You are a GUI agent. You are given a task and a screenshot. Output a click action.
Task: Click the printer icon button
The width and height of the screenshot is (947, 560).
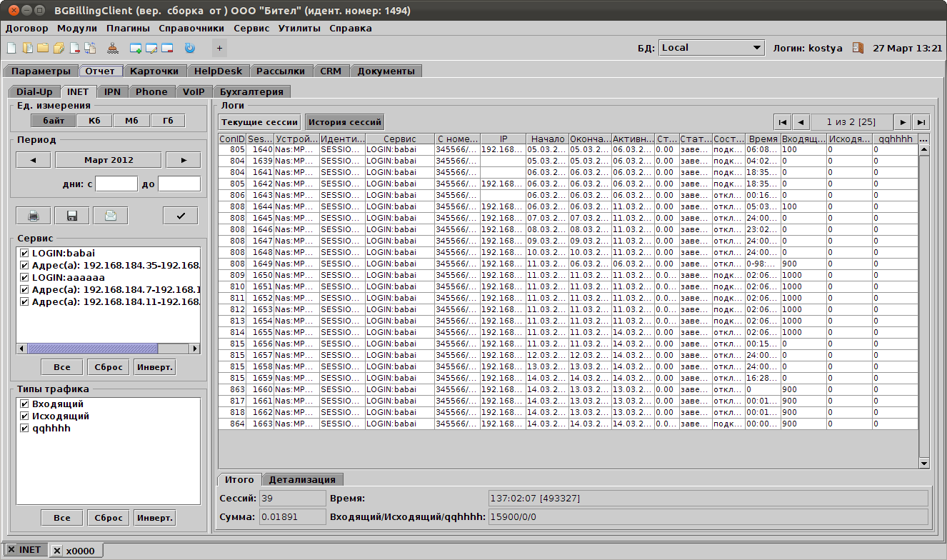[x=34, y=216]
